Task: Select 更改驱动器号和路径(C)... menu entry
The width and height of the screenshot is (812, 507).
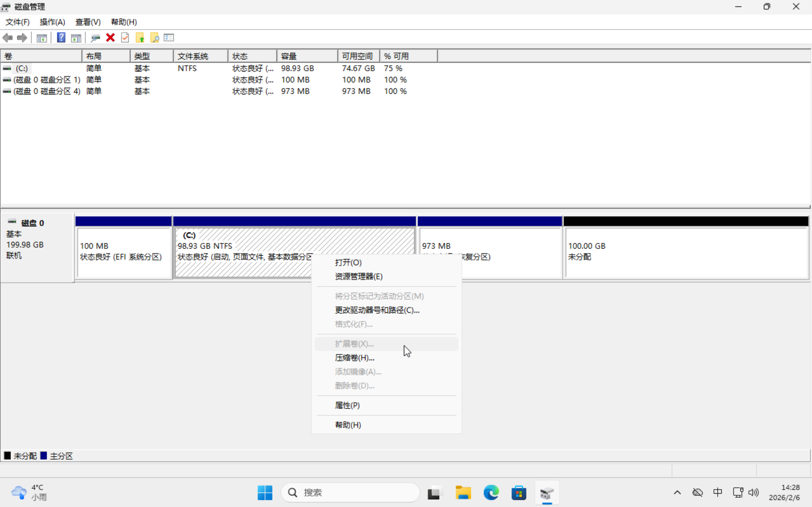Action: coord(377,310)
